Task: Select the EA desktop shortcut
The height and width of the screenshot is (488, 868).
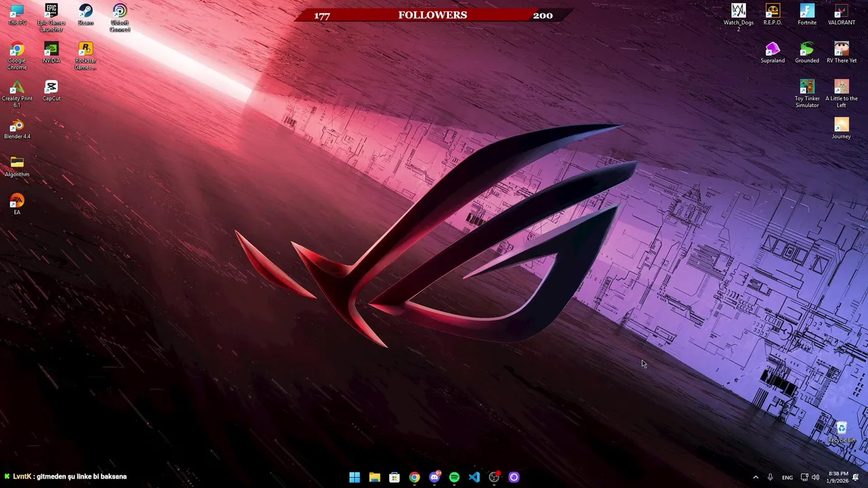Action: (x=17, y=205)
